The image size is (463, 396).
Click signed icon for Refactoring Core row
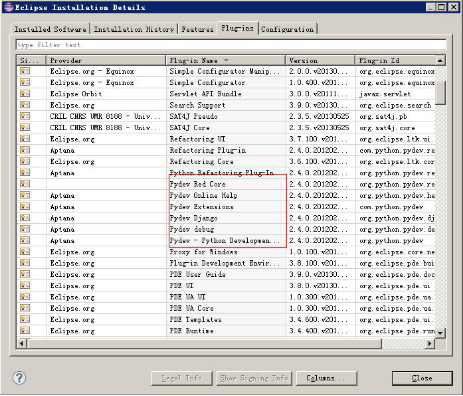(25, 161)
